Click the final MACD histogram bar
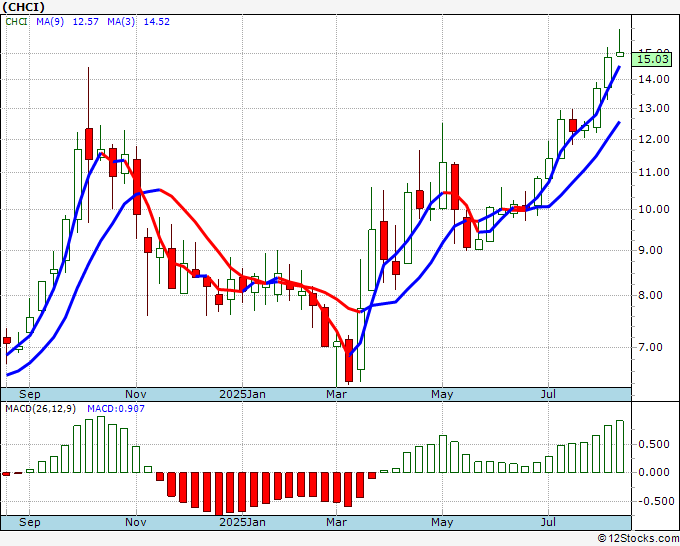The image size is (680, 546). pyautogui.click(x=620, y=446)
